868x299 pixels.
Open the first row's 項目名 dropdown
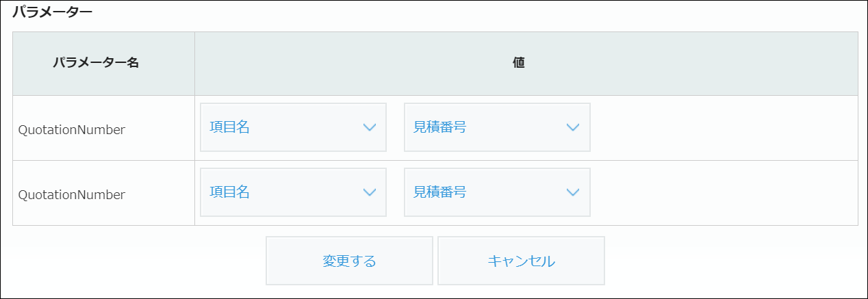(293, 127)
